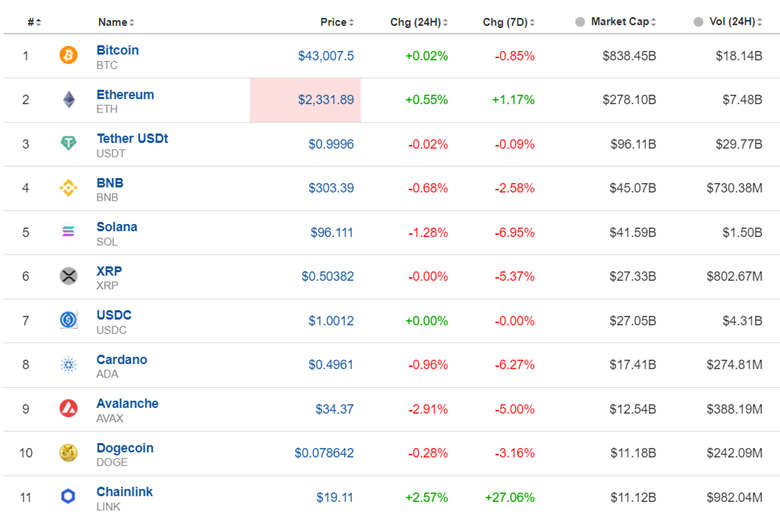Click Avalanche 24H change -2.91%
The image size is (780, 517).
click(x=428, y=409)
